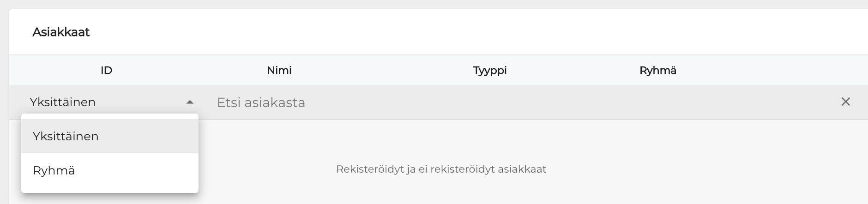Click the Tyyppi column header
This screenshot has width=868, height=204.
click(x=490, y=71)
